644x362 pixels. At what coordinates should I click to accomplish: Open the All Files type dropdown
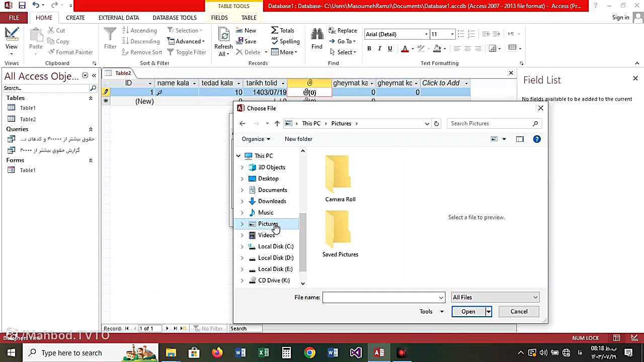pos(495,297)
